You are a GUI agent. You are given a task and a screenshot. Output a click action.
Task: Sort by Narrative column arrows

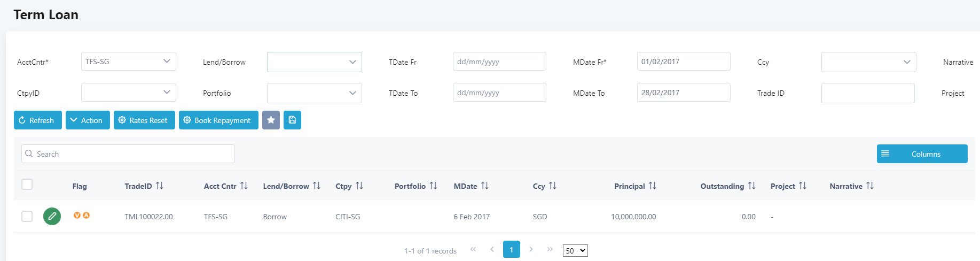(x=870, y=186)
